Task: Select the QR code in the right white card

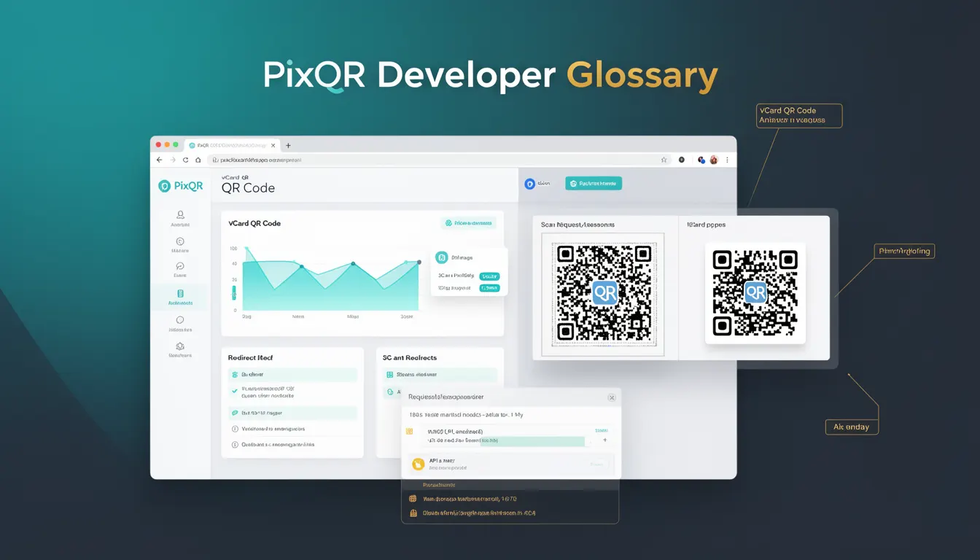Action: (755, 293)
